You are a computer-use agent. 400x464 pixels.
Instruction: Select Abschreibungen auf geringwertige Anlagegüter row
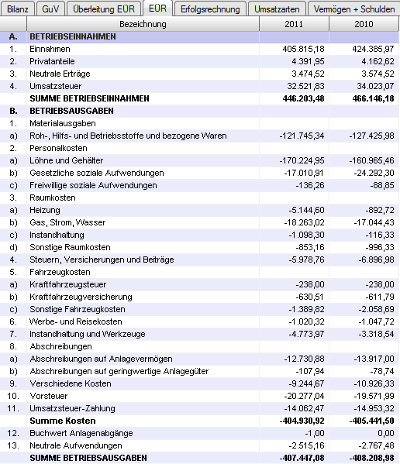[199, 371]
